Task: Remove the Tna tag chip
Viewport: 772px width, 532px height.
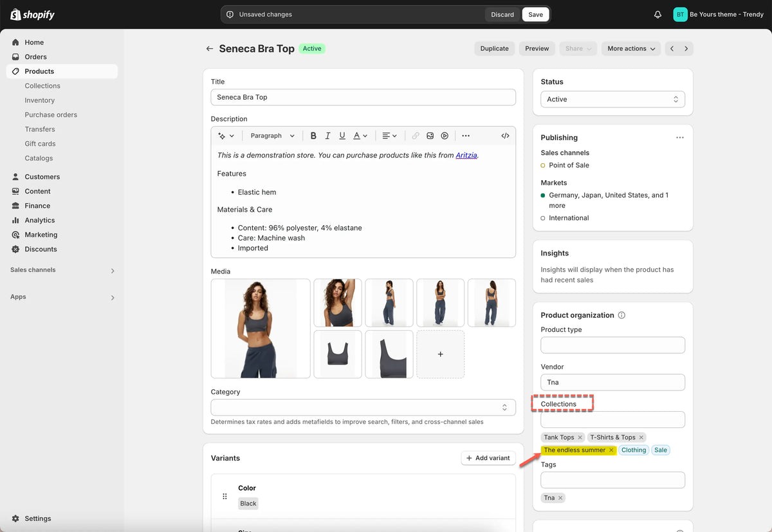Action: click(x=560, y=498)
